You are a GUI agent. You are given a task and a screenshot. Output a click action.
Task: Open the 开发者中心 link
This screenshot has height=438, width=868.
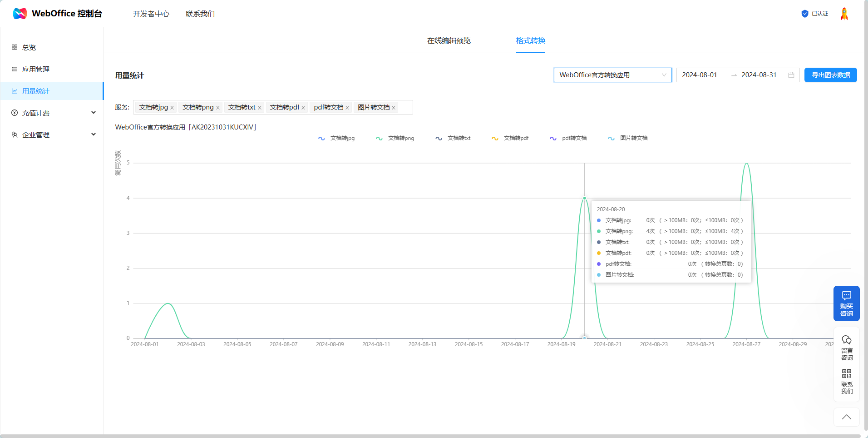[151, 14]
